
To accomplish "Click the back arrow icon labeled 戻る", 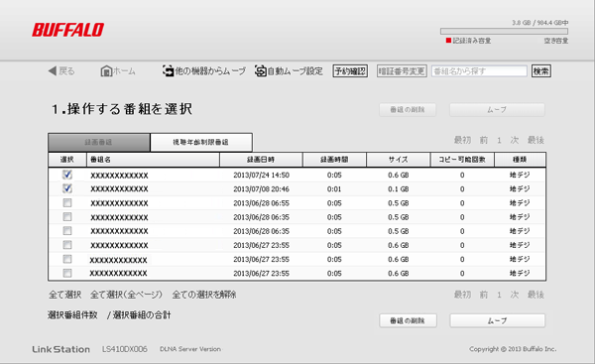I will click(53, 71).
